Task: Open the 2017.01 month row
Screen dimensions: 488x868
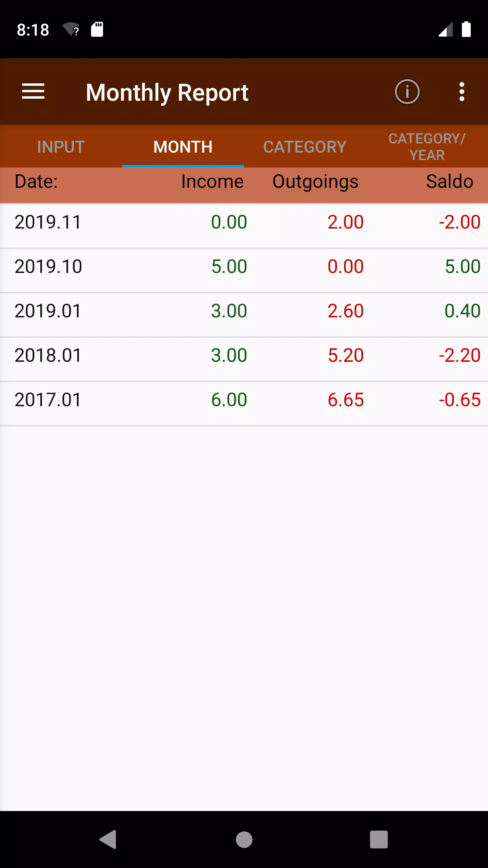Action: coord(244,403)
